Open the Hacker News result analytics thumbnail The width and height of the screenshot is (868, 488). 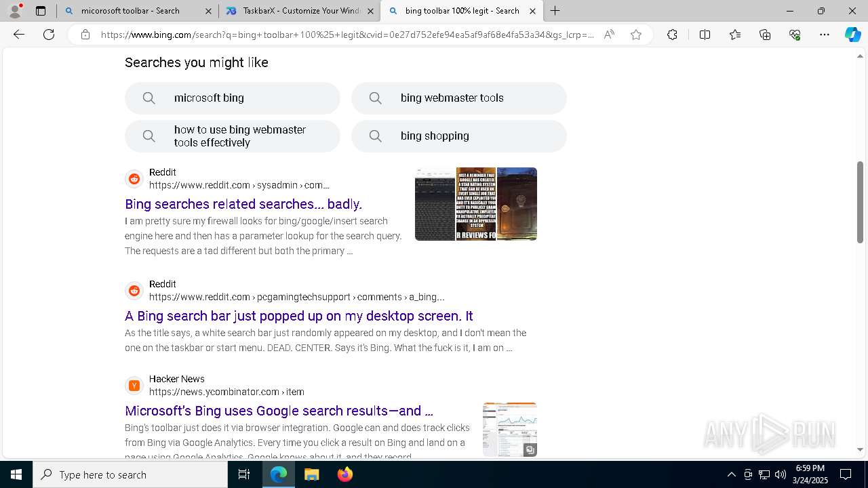tap(510, 429)
